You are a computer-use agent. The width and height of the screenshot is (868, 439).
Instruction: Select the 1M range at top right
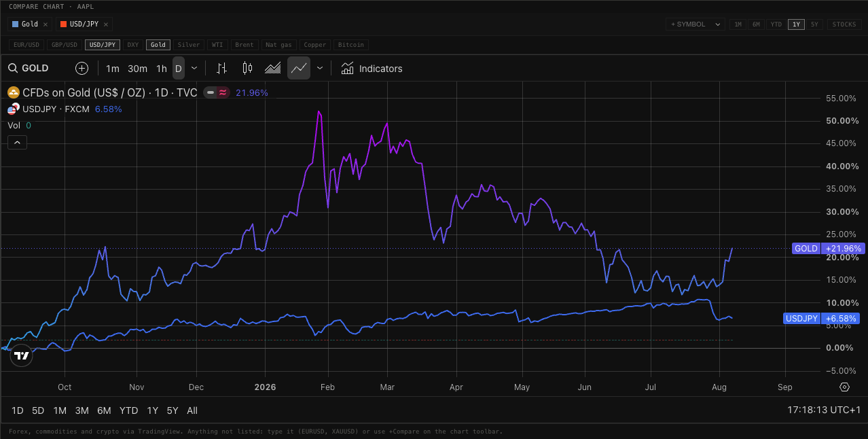coord(738,24)
